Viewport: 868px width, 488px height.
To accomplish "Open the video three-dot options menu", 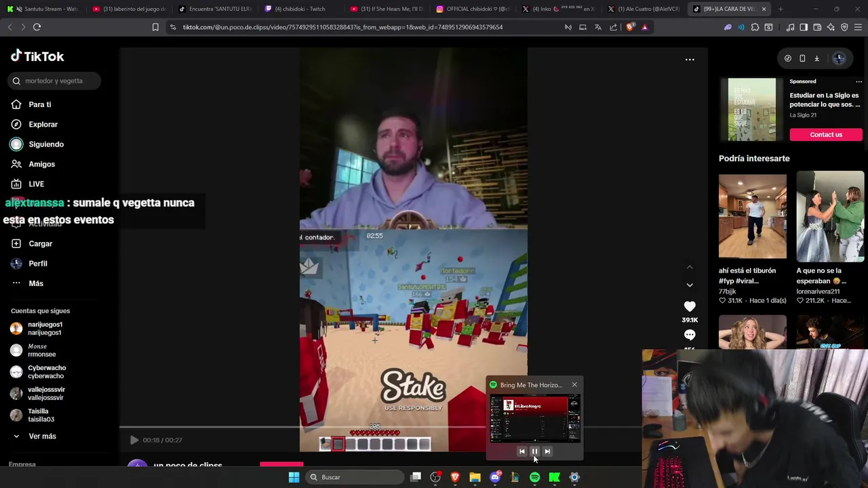I will (690, 60).
